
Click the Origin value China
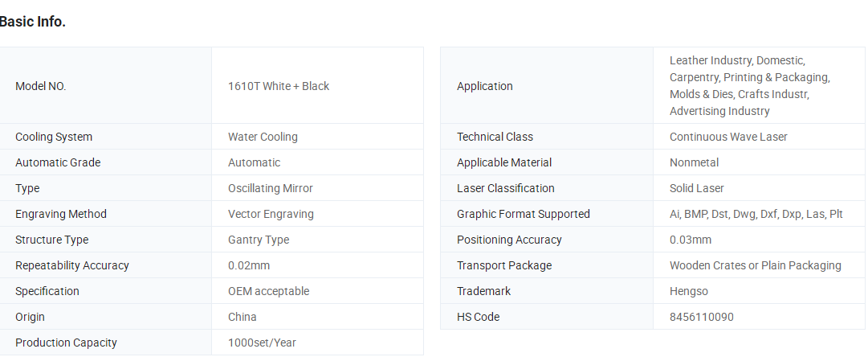coord(242,317)
